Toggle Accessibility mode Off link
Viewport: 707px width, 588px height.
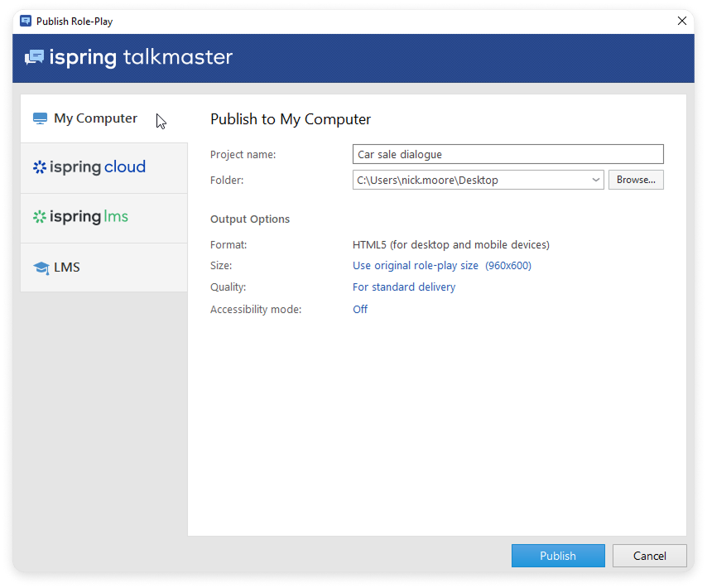(360, 310)
